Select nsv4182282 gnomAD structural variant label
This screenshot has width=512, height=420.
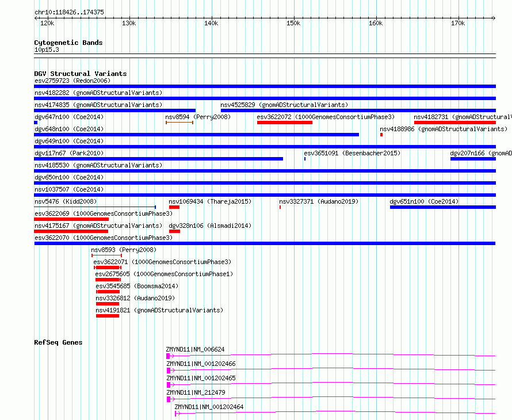pos(98,93)
